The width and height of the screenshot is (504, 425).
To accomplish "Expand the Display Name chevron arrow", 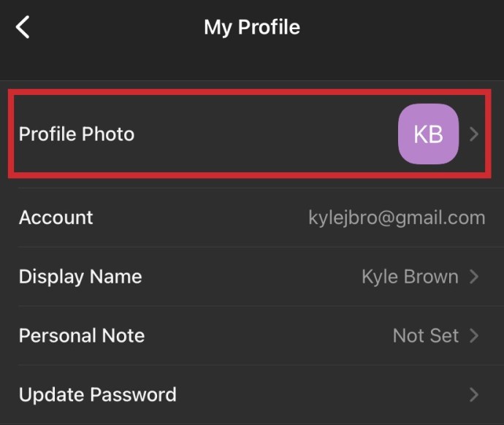I will pos(474,277).
